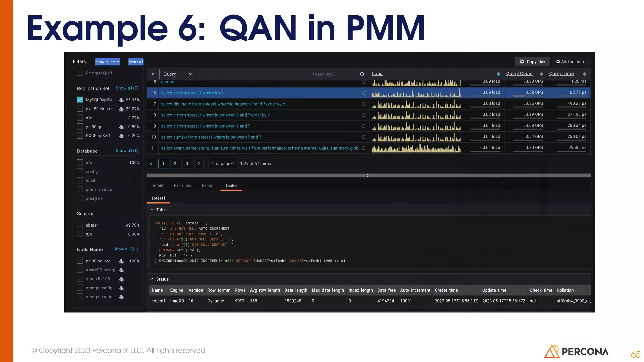Screen dimensions: 644x362
Task: Open the Query dimension dropdown
Action: pos(178,74)
